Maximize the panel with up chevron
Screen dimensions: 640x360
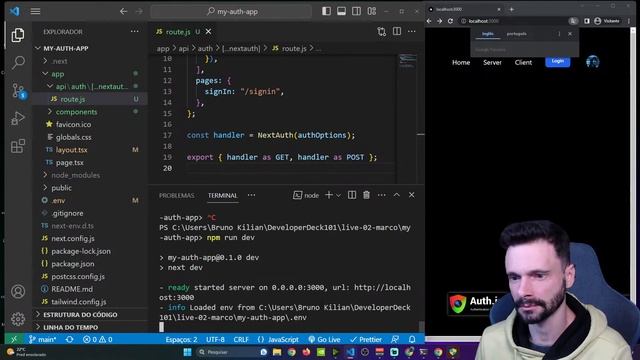[396, 195]
